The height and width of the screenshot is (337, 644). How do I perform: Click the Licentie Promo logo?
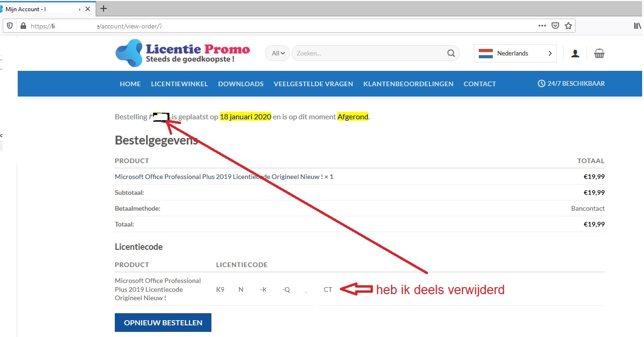point(182,53)
